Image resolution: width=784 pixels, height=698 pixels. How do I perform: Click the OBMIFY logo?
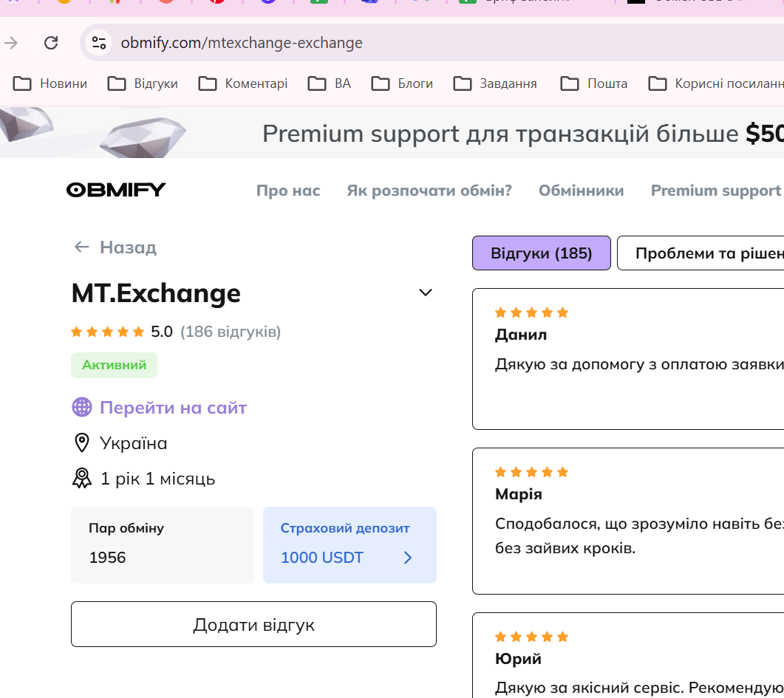pyautogui.click(x=116, y=191)
